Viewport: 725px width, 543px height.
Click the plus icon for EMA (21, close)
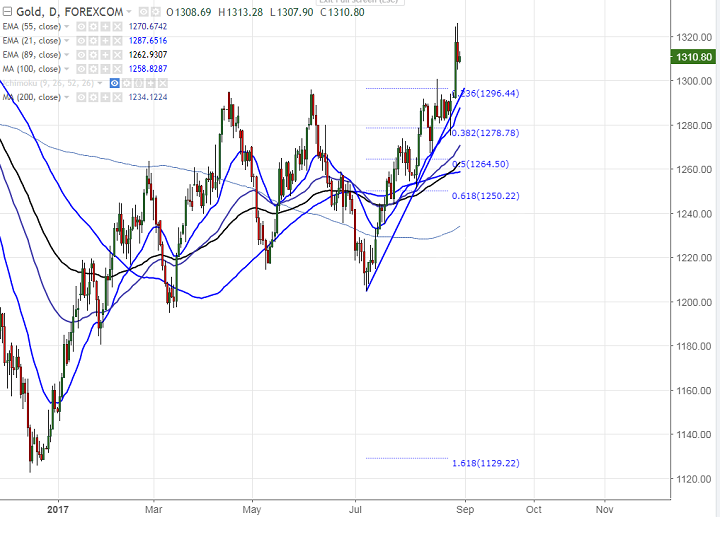coord(105,41)
